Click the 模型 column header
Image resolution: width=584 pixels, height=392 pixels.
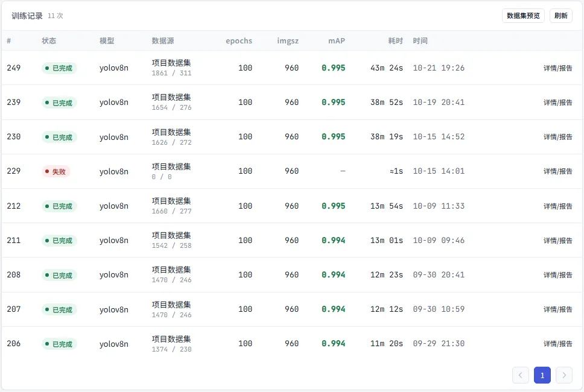click(107, 40)
